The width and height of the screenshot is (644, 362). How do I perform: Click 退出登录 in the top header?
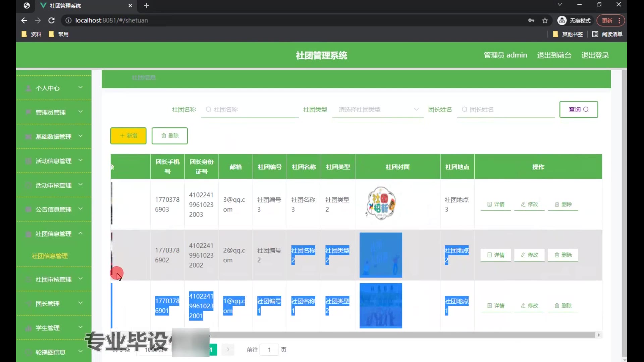595,55
